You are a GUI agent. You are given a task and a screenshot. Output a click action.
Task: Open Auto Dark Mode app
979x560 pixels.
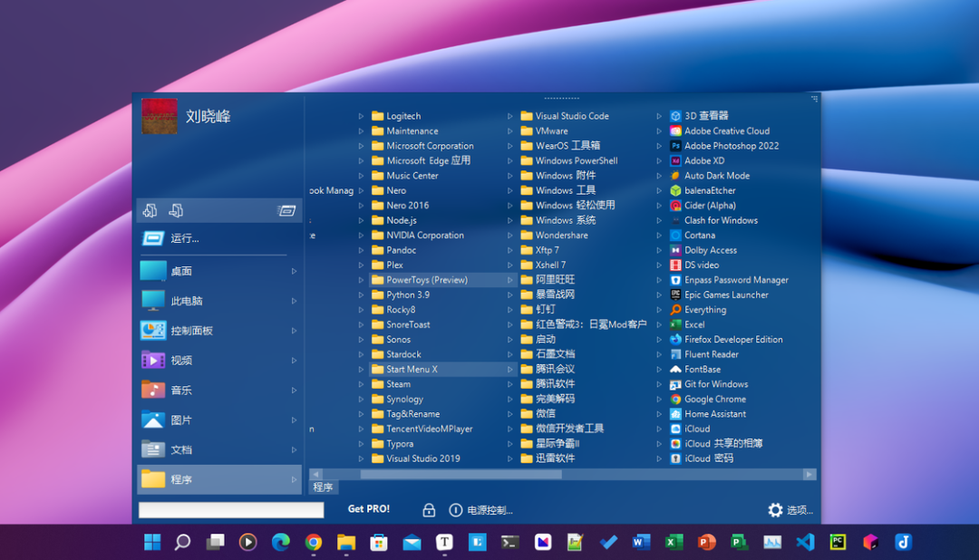tap(710, 176)
